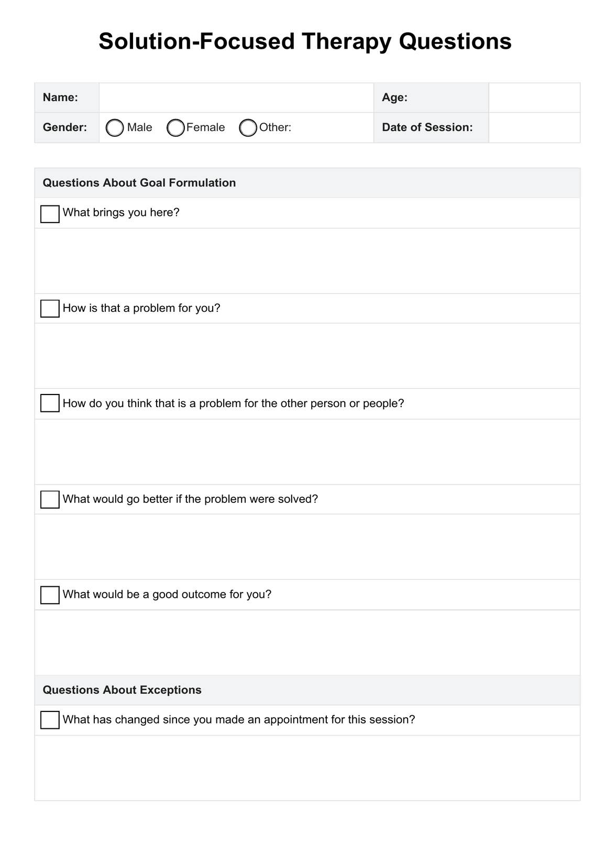Select the Male gender radio button
Image resolution: width=616 pixels, height=854 pixels.
115,128
